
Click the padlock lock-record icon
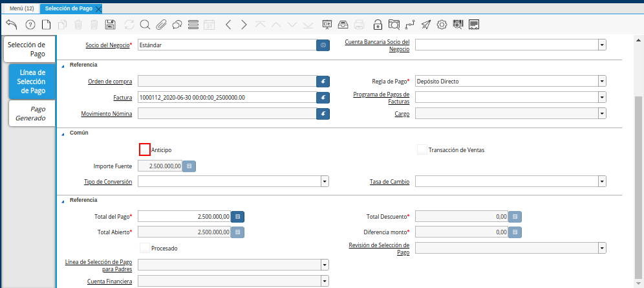tap(378, 25)
